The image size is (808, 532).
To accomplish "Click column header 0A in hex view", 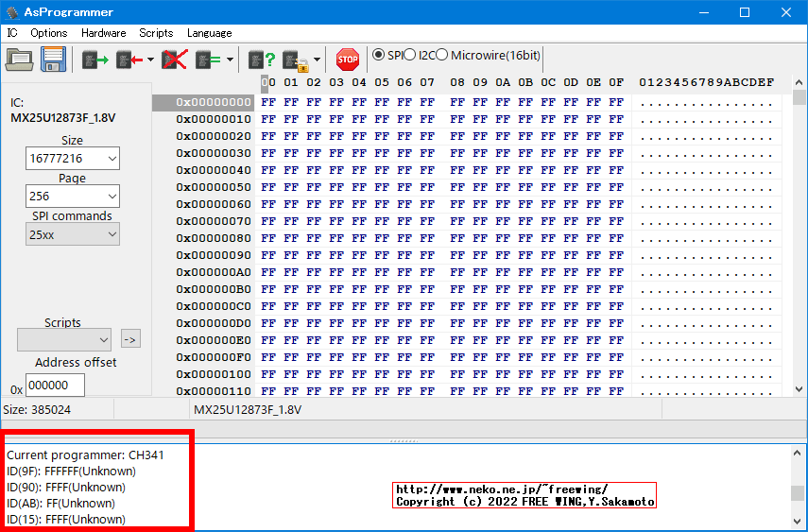I will 503,82.
